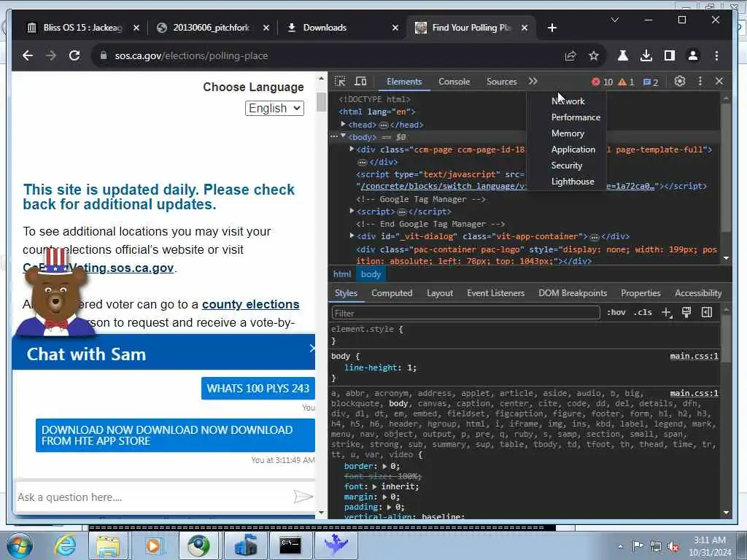Expand font inherit property triangle

click(374, 486)
